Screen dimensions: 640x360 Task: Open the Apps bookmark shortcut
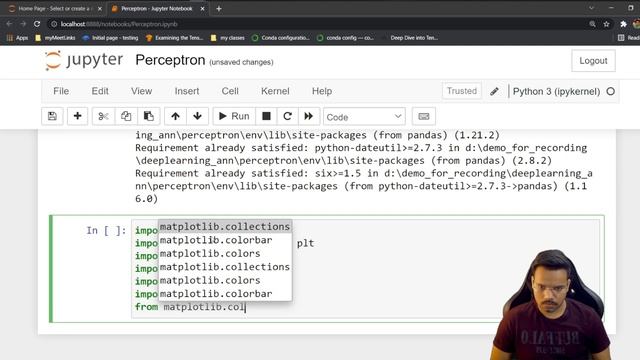click(x=18, y=38)
